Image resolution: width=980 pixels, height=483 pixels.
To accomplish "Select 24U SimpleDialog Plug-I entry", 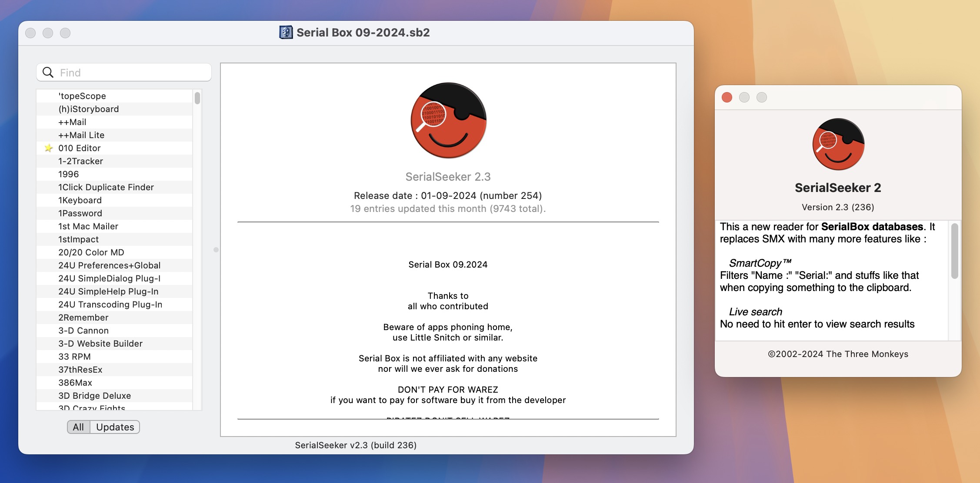I will click(x=115, y=278).
